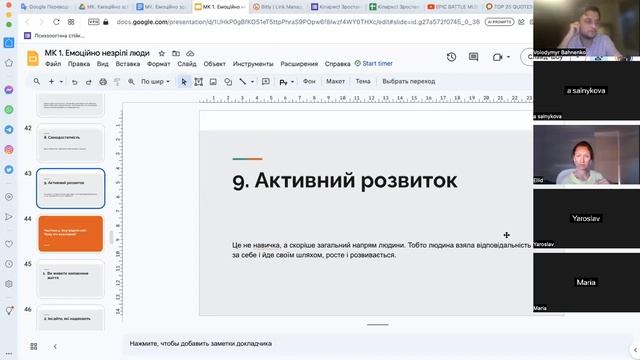The image size is (640, 360).
Task: Switch to EPIC BATTLE MU browser tab
Action: coord(452,7)
